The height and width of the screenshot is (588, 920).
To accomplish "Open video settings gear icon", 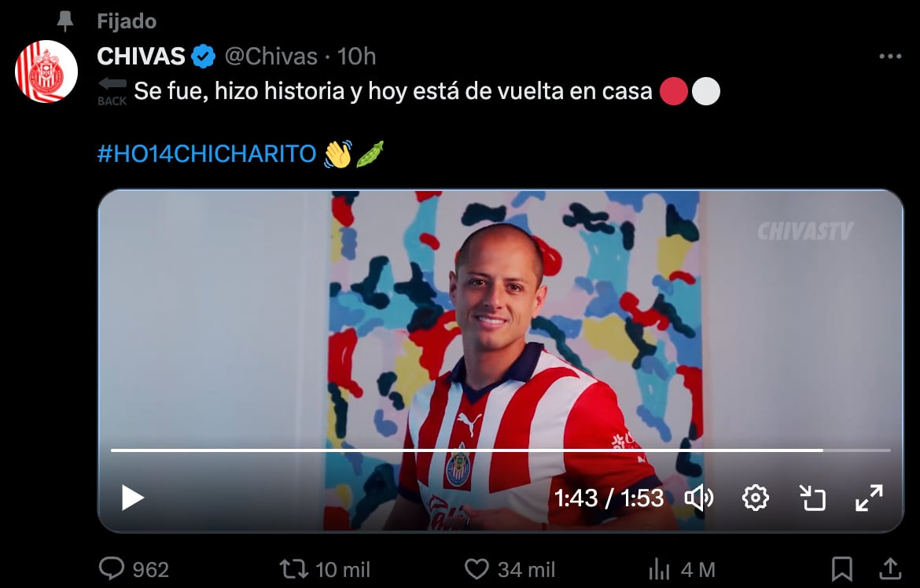I will click(755, 498).
